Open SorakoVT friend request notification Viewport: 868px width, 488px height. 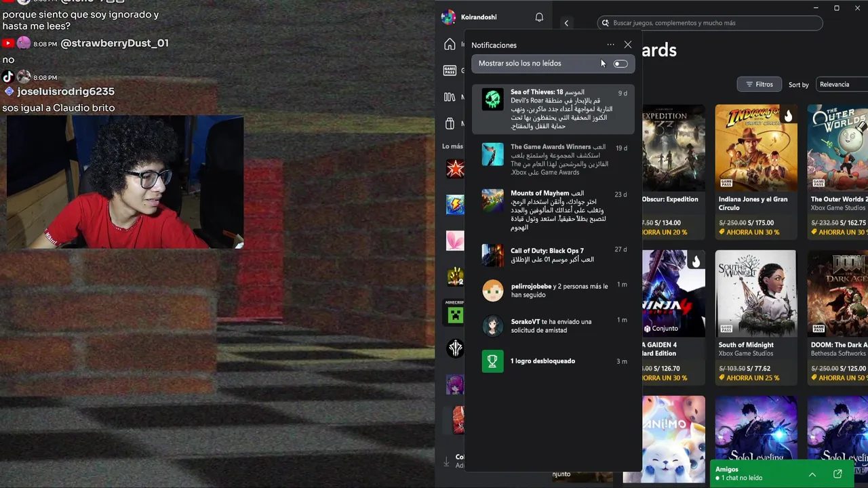(553, 326)
